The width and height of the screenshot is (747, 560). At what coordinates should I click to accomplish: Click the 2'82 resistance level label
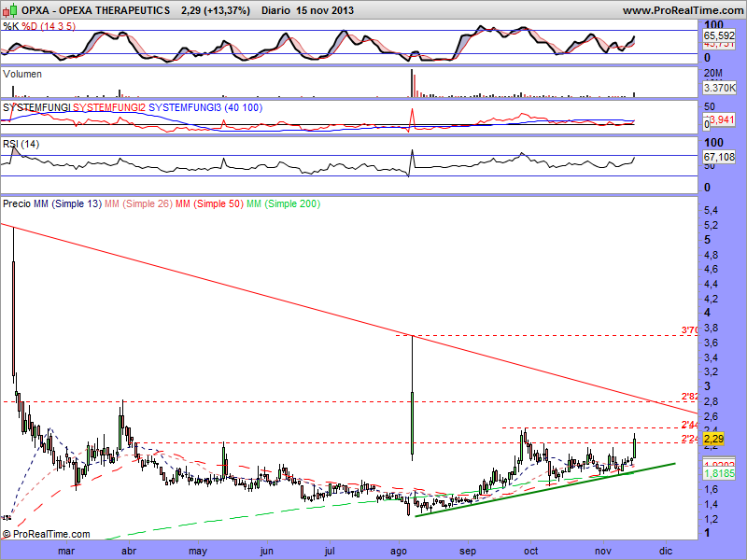pos(689,397)
